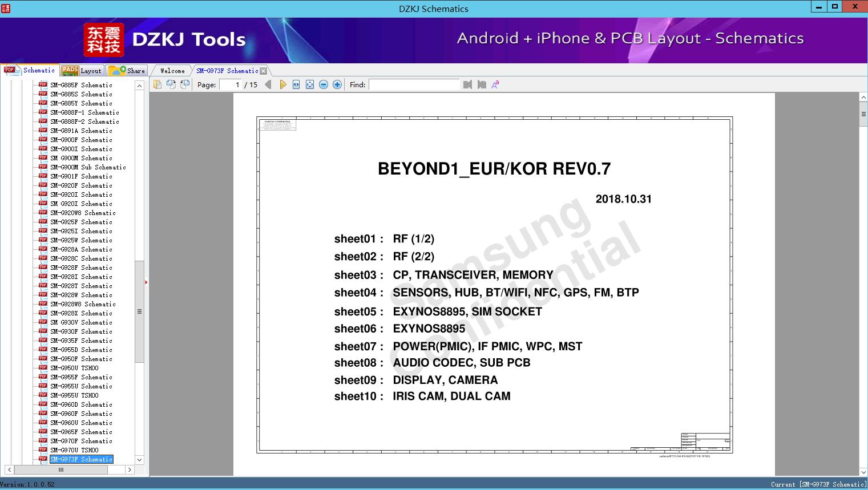Open the Share tab

(x=127, y=70)
